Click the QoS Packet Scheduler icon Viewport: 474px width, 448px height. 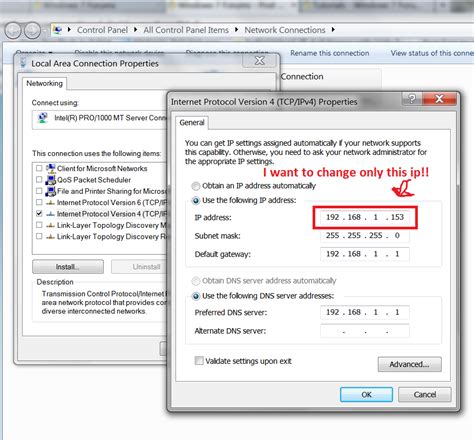pos(51,180)
